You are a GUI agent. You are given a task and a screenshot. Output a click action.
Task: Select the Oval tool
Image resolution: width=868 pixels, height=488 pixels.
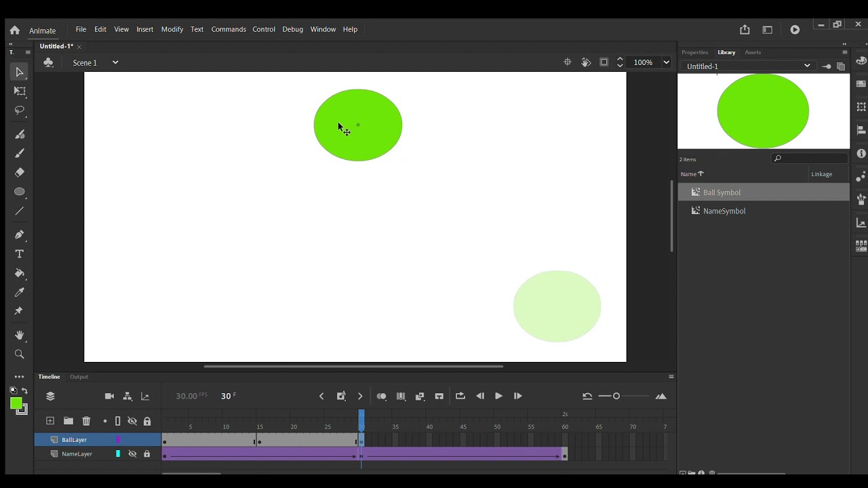[20, 192]
